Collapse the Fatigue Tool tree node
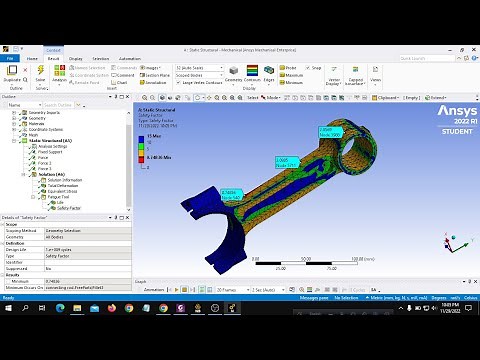 (x=33, y=197)
